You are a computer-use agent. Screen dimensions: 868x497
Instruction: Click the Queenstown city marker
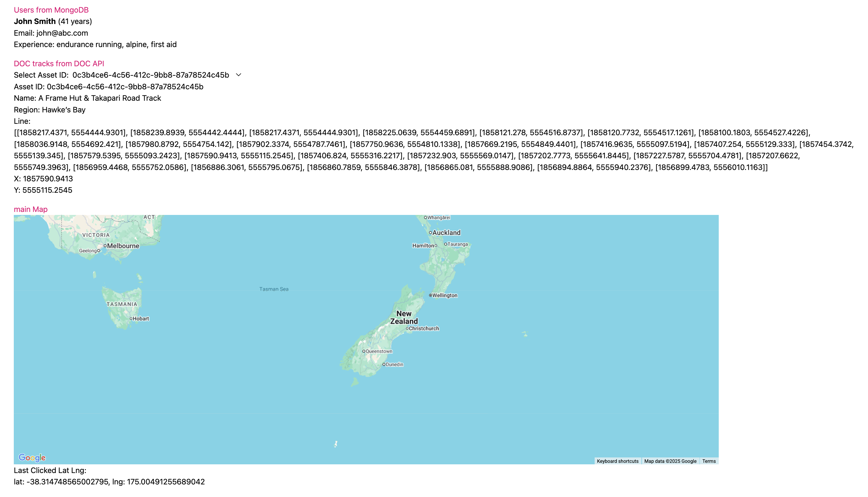click(364, 351)
